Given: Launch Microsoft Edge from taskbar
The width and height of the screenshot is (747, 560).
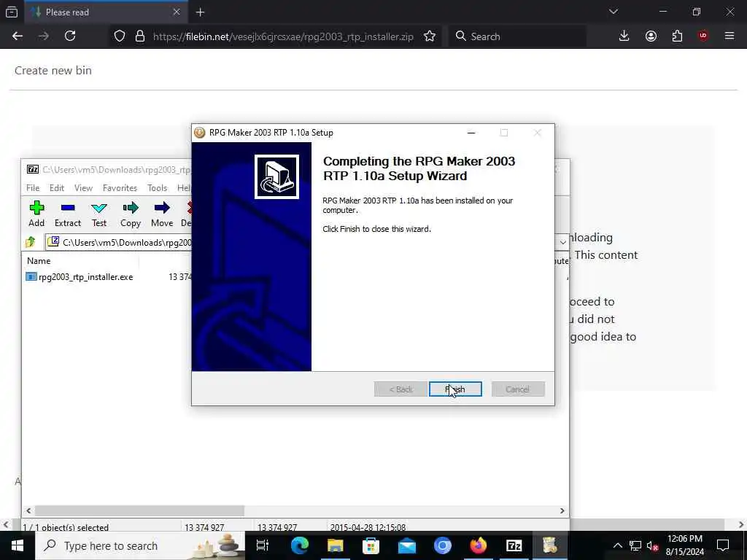Looking at the screenshot, I should (x=299, y=545).
